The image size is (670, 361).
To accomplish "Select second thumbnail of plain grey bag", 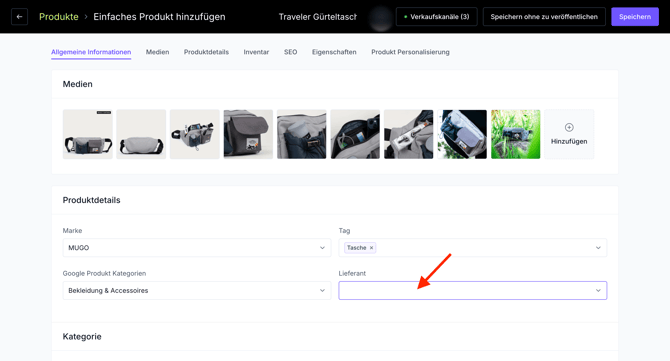I will (141, 134).
